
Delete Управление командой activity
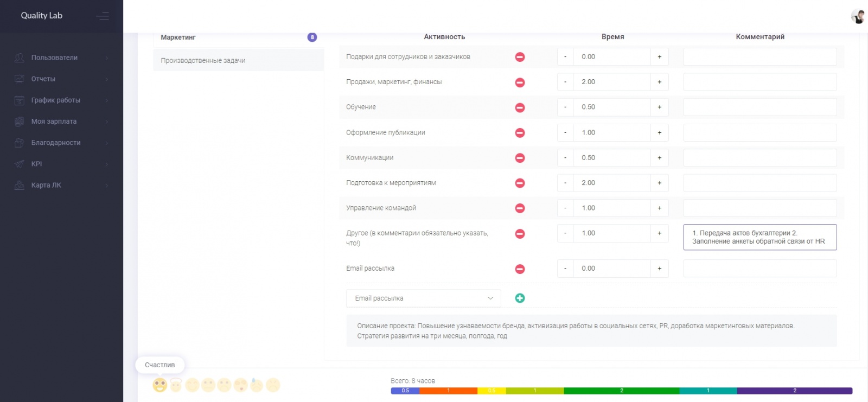520,208
